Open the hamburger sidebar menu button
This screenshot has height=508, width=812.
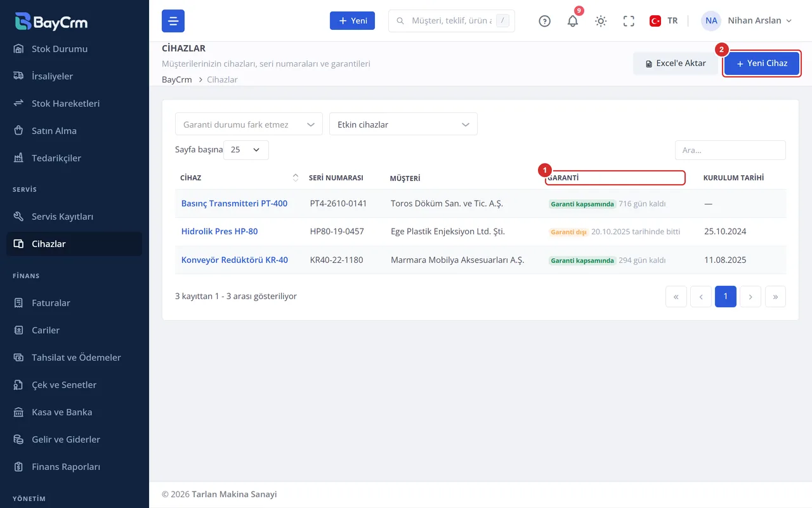click(173, 21)
